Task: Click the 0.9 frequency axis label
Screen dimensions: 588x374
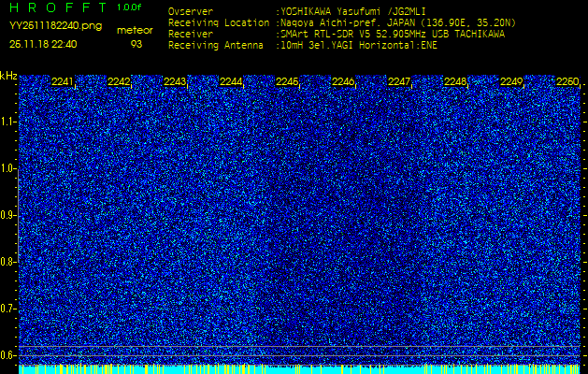Action: (7, 215)
